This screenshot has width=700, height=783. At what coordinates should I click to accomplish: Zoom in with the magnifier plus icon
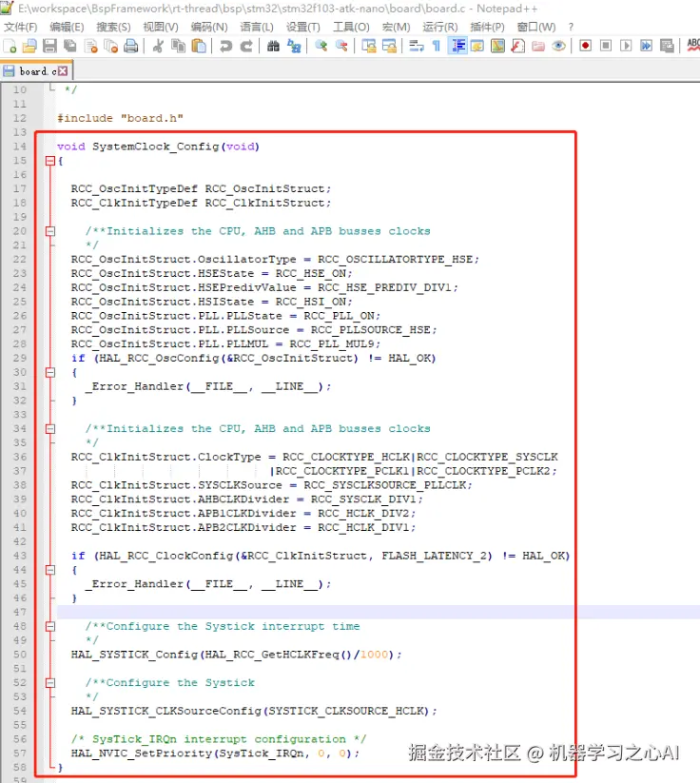(x=321, y=46)
